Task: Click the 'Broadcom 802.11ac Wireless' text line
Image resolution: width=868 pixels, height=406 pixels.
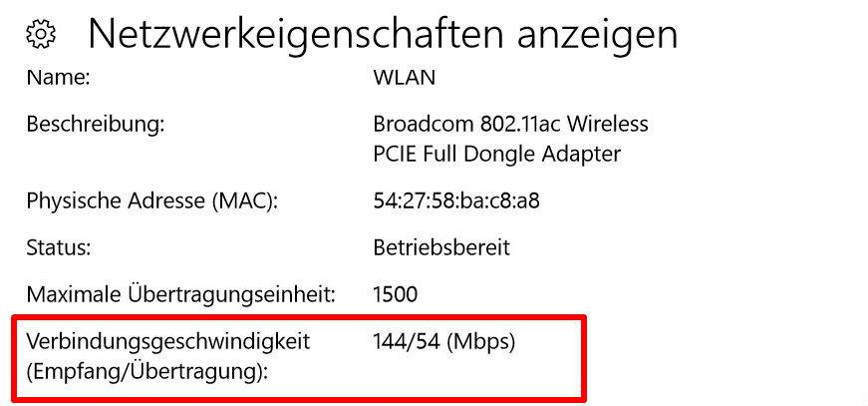Action: click(x=510, y=125)
